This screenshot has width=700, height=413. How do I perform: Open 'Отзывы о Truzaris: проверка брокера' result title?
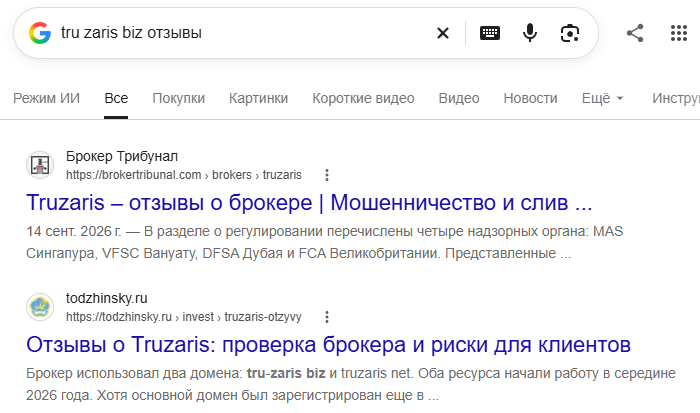[x=328, y=345]
